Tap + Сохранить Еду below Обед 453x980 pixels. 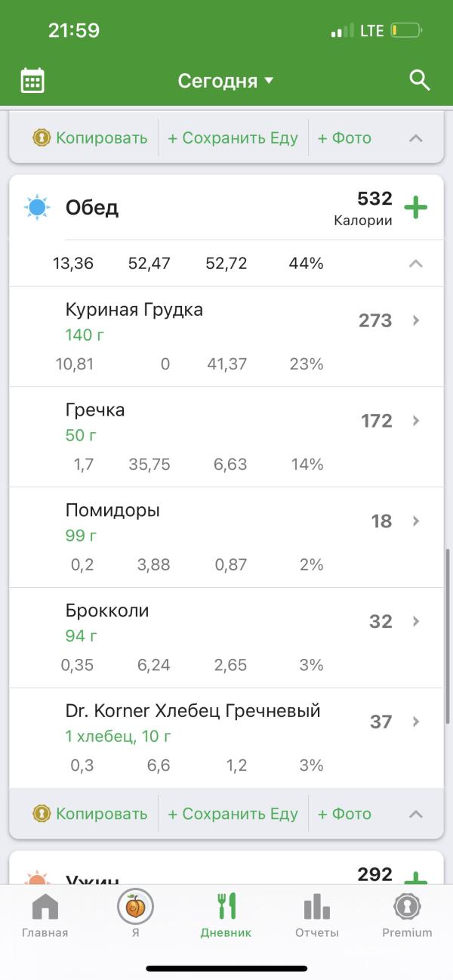(233, 814)
